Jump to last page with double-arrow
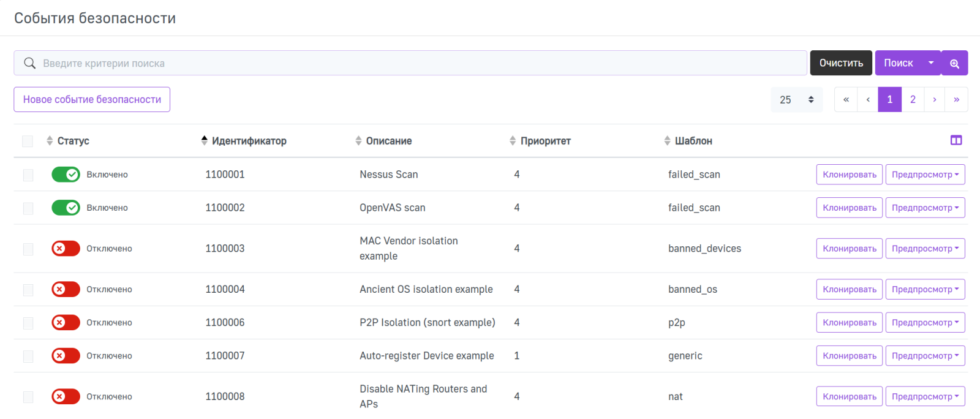The height and width of the screenshot is (419, 980). coord(956,99)
